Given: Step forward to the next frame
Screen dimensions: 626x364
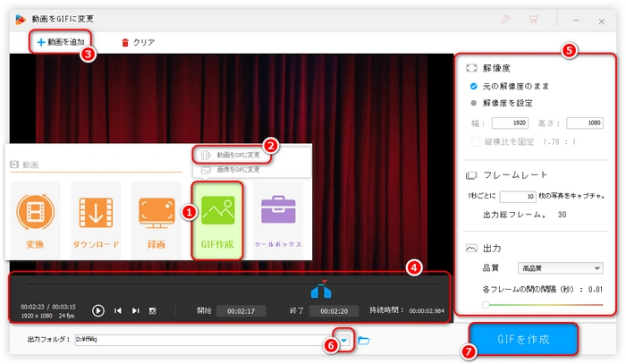Looking at the screenshot, I should point(135,310).
